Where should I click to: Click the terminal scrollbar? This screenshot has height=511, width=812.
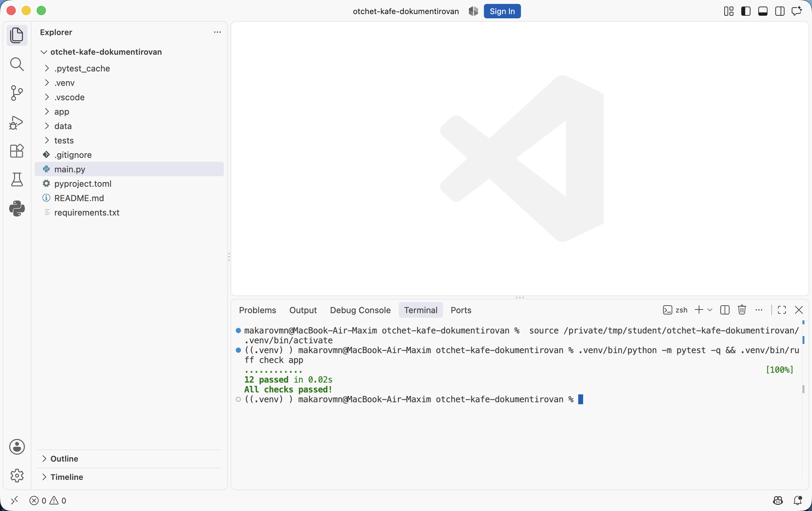(x=803, y=389)
